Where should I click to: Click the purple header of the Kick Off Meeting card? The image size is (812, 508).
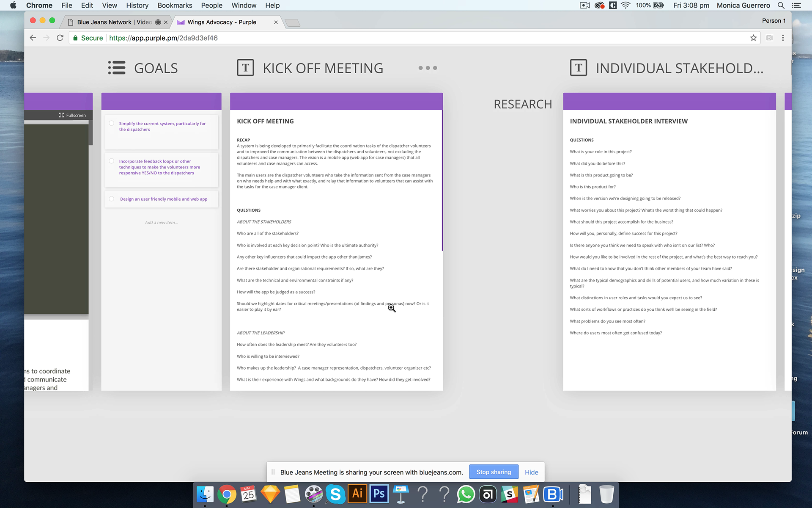336,101
